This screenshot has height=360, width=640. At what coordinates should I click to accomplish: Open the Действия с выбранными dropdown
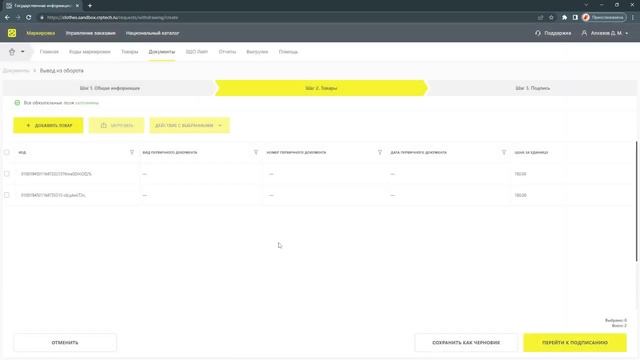[x=189, y=125]
